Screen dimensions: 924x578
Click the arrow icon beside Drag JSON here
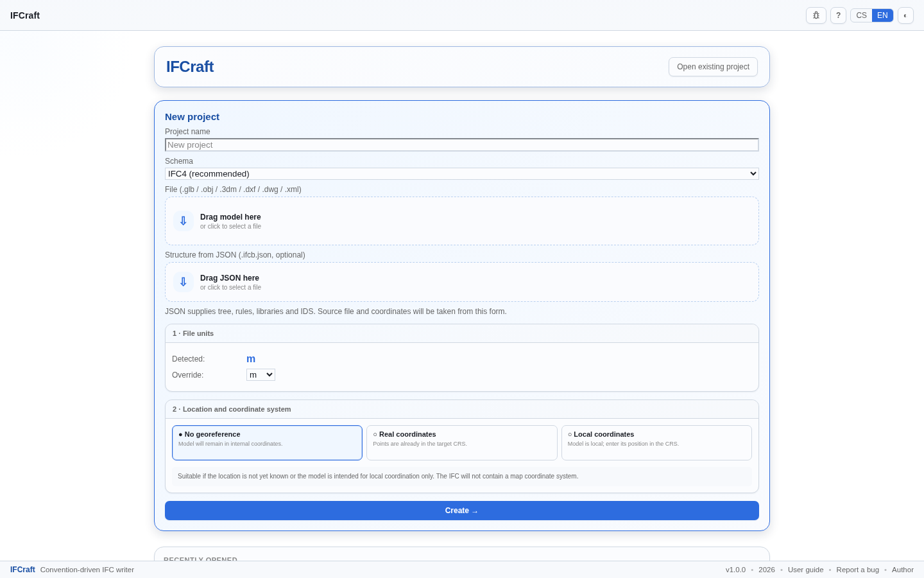(184, 282)
